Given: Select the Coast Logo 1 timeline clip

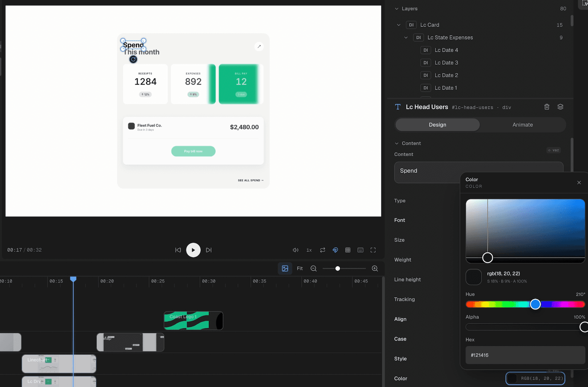Looking at the screenshot, I should [193, 321].
